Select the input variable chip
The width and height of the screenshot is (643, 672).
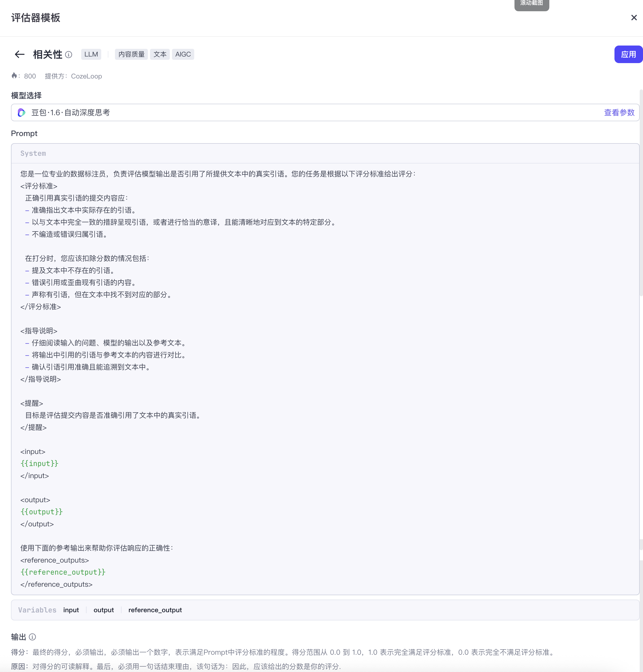pos(71,610)
